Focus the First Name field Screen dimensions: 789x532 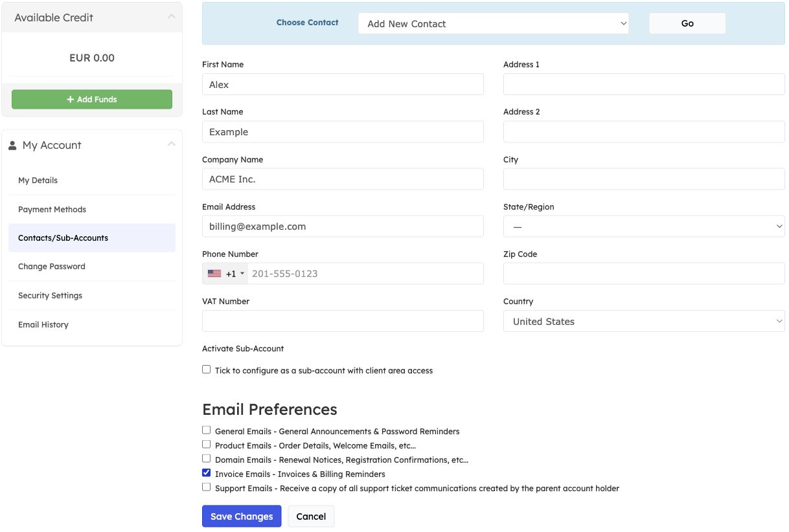coord(343,84)
